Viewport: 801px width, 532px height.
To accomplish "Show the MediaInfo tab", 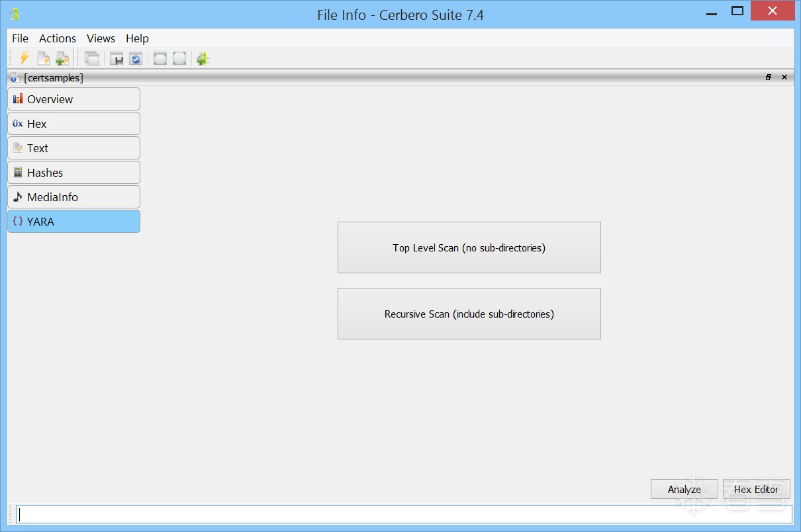I will [73, 197].
